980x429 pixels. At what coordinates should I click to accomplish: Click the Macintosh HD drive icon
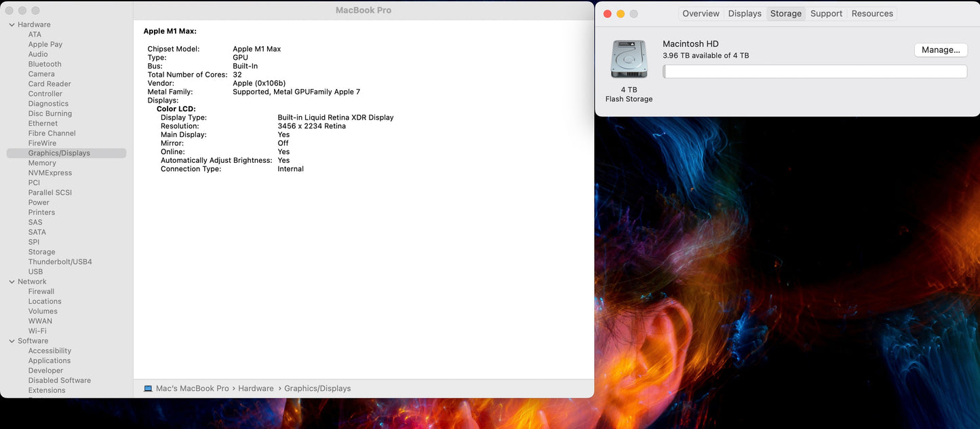629,60
